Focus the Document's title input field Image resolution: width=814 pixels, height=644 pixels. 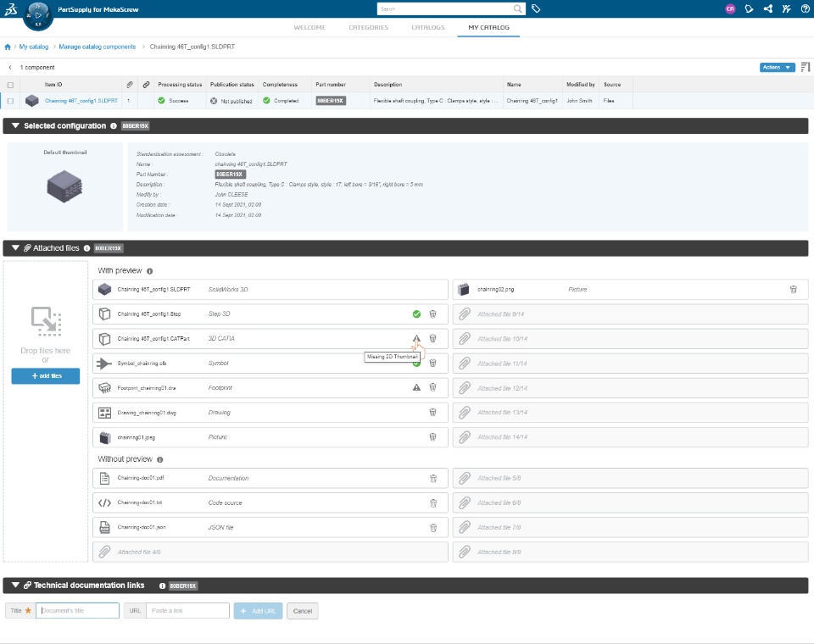point(77,611)
